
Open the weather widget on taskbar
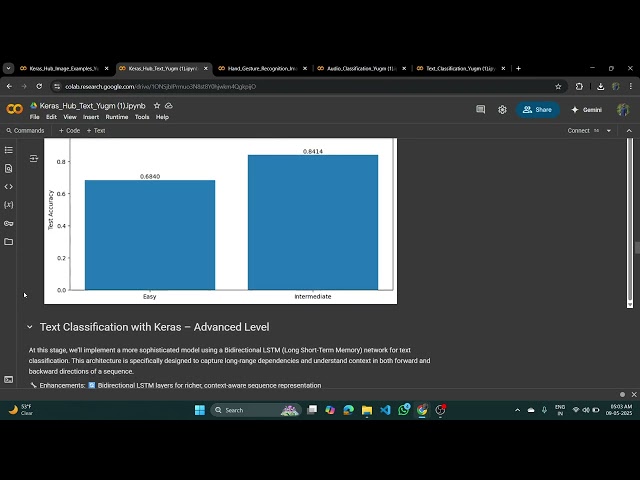pyautogui.click(x=20, y=410)
